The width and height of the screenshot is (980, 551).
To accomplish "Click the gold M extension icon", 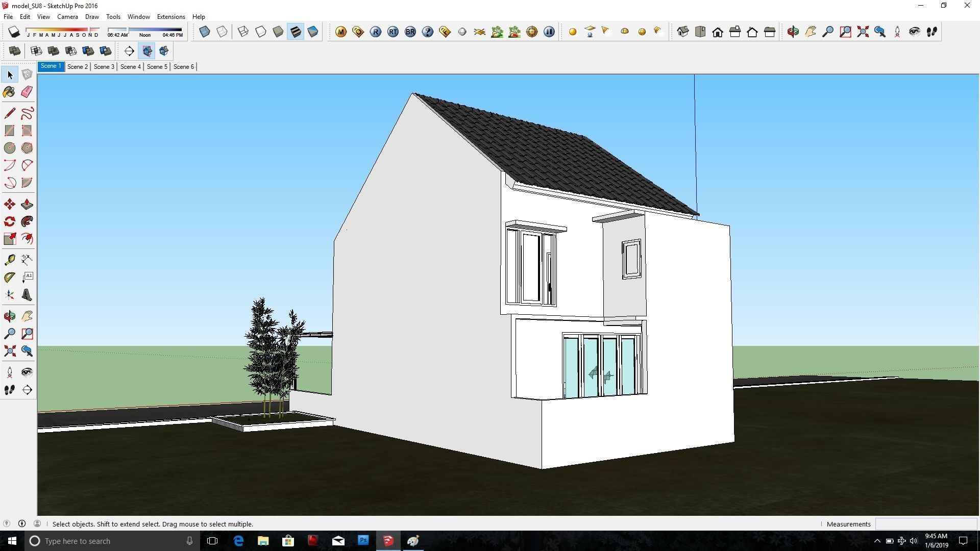I will (341, 32).
